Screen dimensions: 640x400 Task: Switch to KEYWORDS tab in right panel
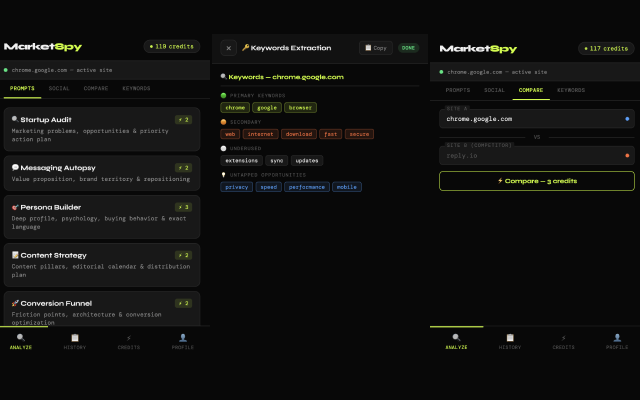(571, 90)
